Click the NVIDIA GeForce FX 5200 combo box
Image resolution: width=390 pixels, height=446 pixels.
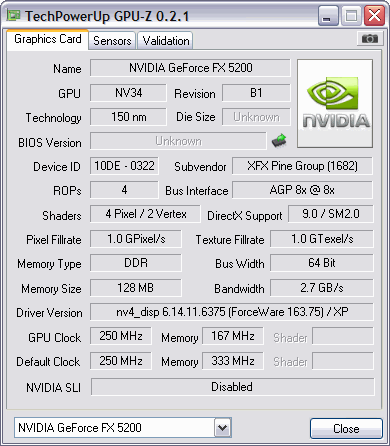tap(123, 428)
